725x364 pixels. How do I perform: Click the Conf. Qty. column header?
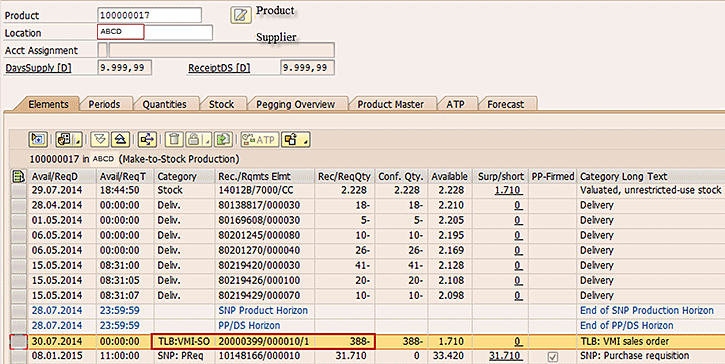point(401,176)
